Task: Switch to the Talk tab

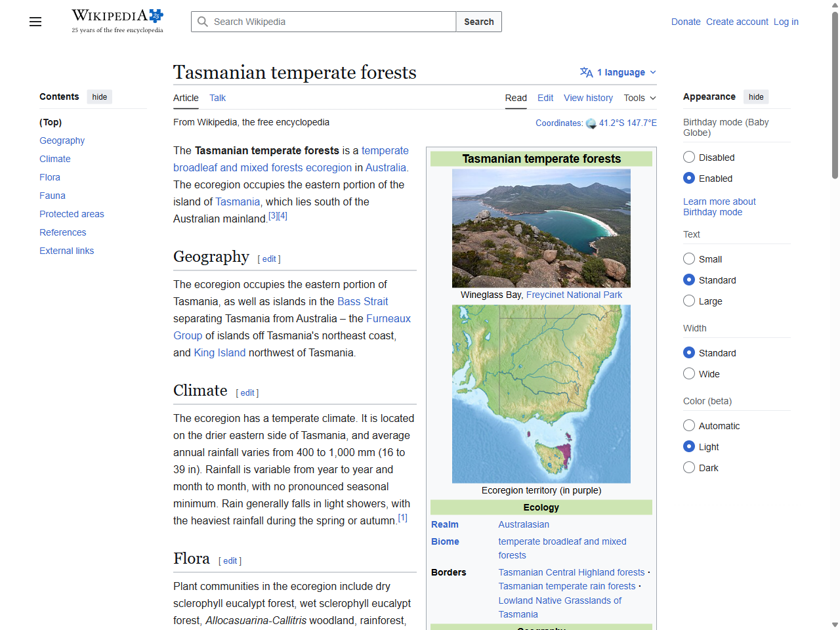Action: [217, 98]
